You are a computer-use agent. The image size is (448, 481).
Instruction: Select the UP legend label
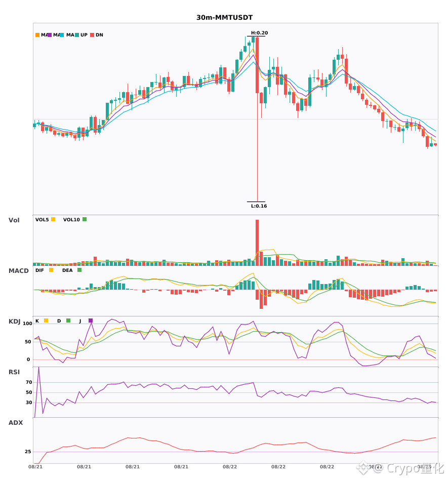tap(84, 35)
